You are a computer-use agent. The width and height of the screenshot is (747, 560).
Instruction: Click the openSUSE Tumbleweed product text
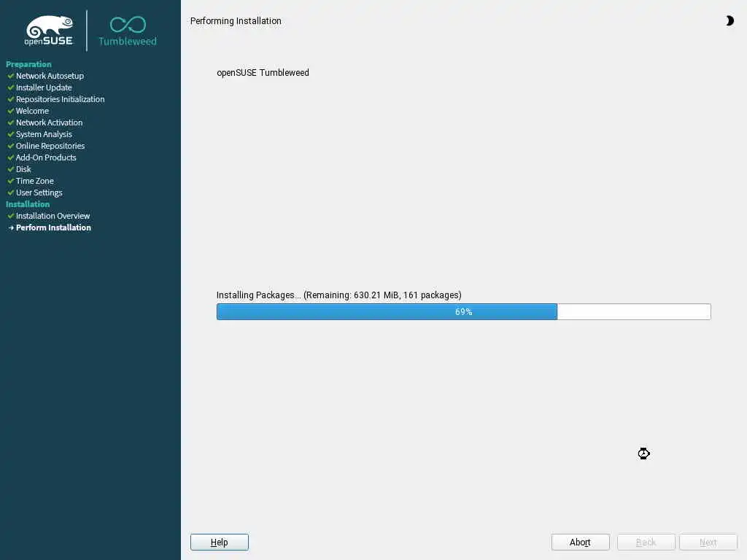click(x=263, y=72)
